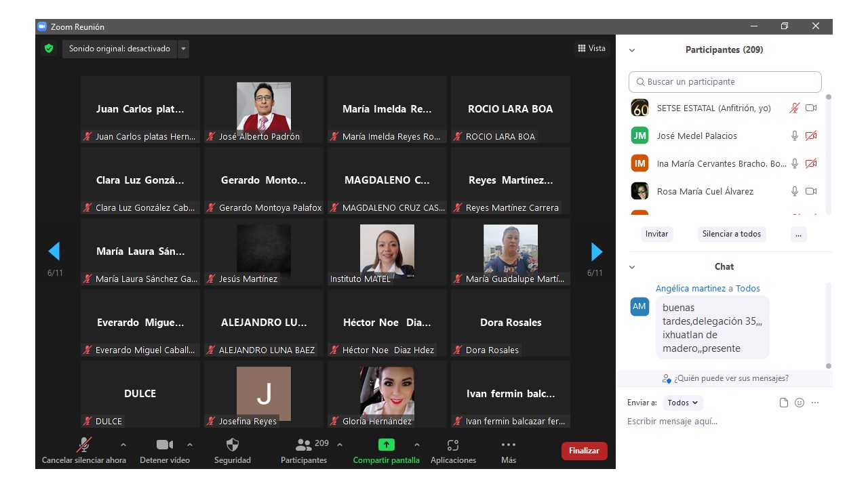
Task: Open the participants panel more options (...)
Action: pos(798,234)
